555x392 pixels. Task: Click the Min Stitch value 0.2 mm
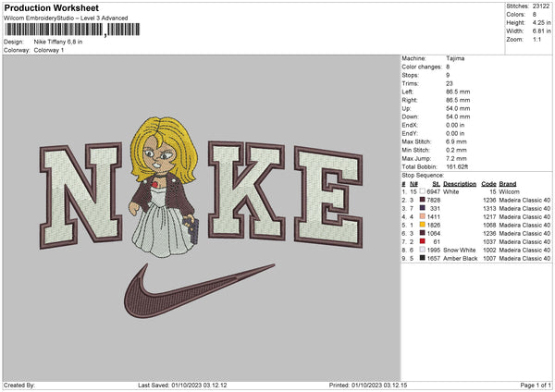(456, 150)
